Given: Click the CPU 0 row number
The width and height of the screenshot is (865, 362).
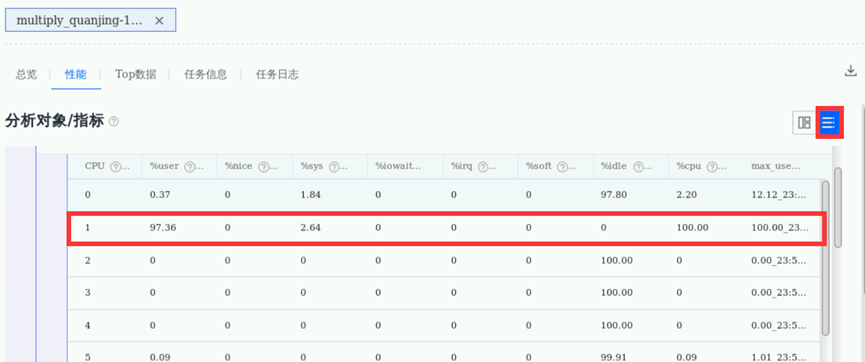Looking at the screenshot, I should click(x=87, y=195).
